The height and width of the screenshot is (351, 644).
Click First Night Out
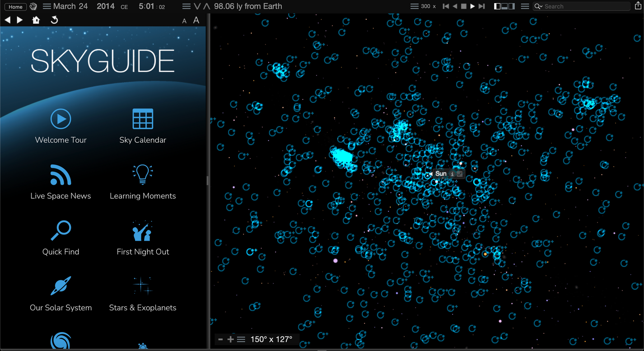pos(143,230)
